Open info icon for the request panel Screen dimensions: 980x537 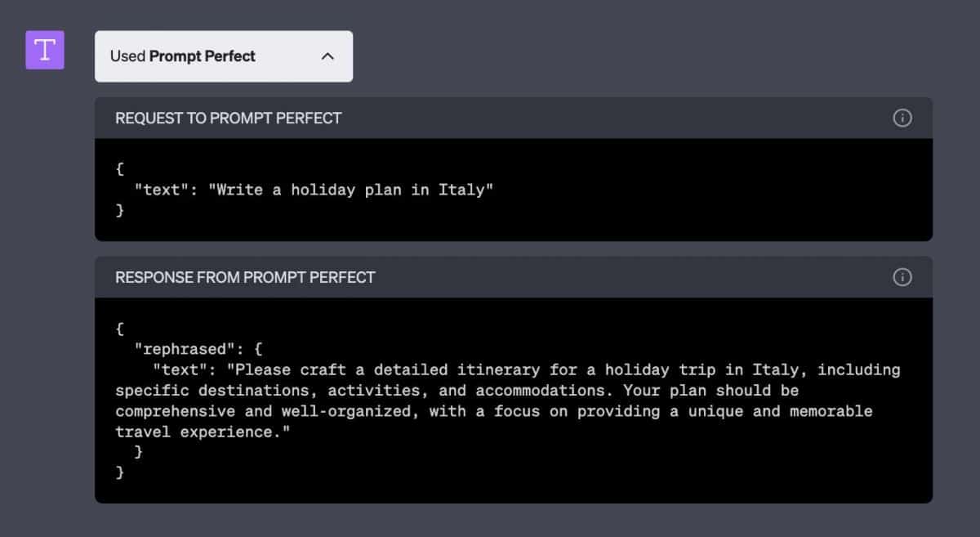click(x=902, y=118)
